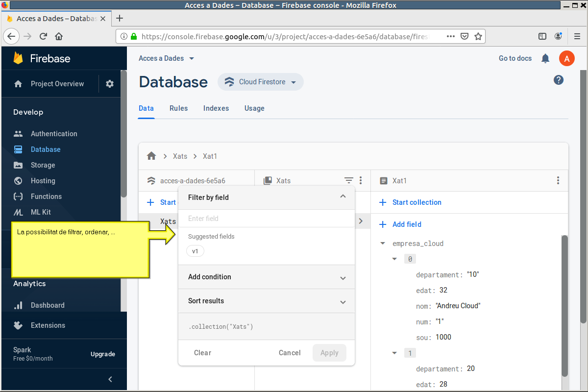Select the Data tab

[146, 108]
